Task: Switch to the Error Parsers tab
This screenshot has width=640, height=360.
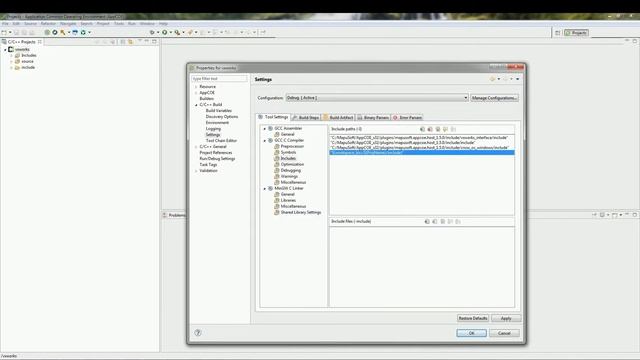Action: click(407, 118)
